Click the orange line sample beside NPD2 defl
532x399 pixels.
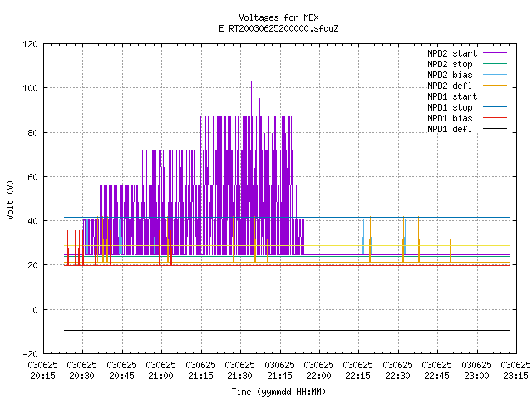pyautogui.click(x=495, y=85)
